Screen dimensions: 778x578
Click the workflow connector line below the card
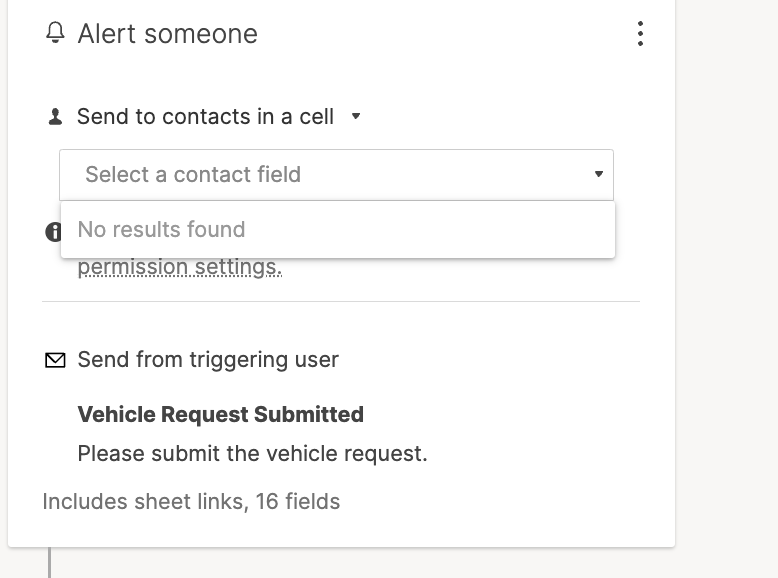tap(49, 563)
